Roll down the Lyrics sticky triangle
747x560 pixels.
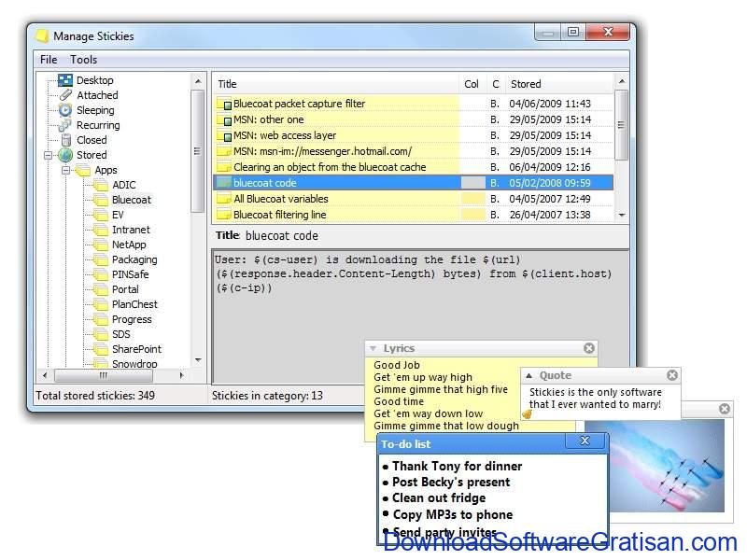point(373,348)
